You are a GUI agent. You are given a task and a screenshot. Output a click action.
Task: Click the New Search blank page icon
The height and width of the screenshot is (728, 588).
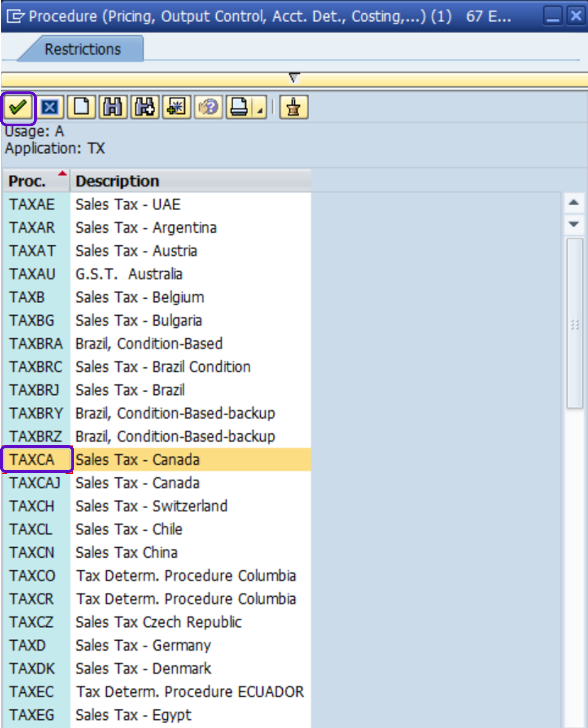81,107
